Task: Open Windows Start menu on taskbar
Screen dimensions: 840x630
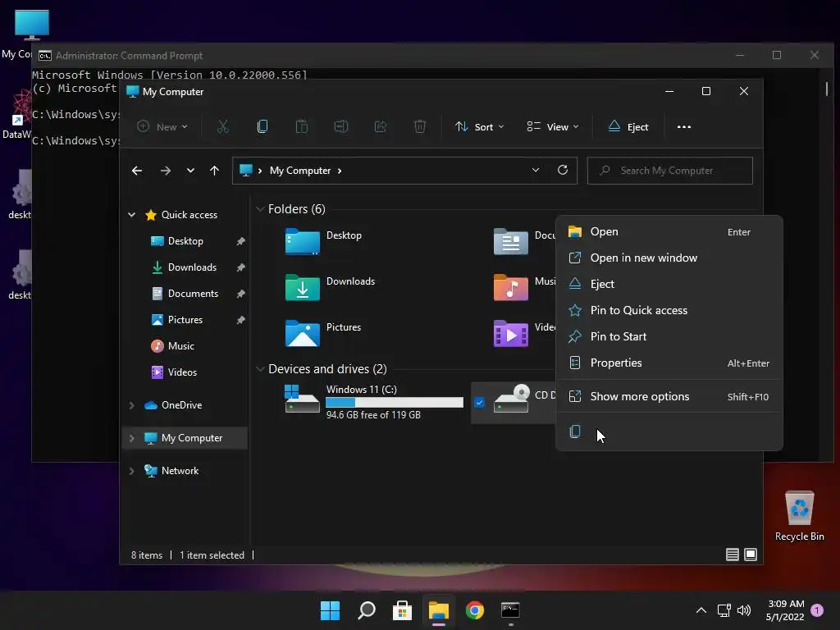Action: point(330,610)
